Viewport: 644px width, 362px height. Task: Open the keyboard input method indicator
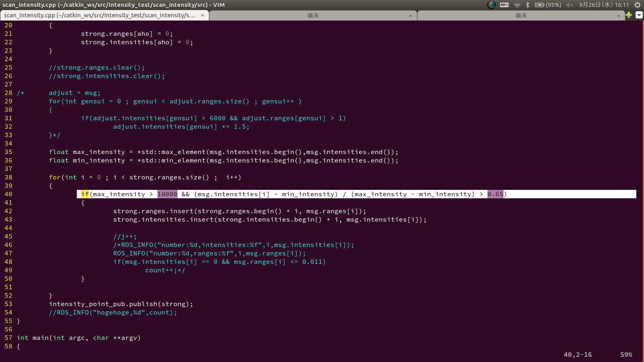click(x=504, y=5)
